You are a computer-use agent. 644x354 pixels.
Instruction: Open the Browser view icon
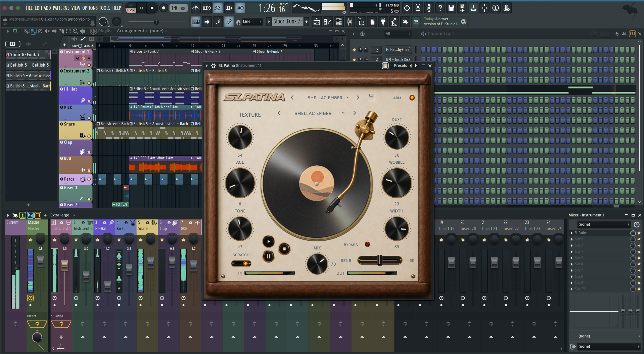coord(361,22)
